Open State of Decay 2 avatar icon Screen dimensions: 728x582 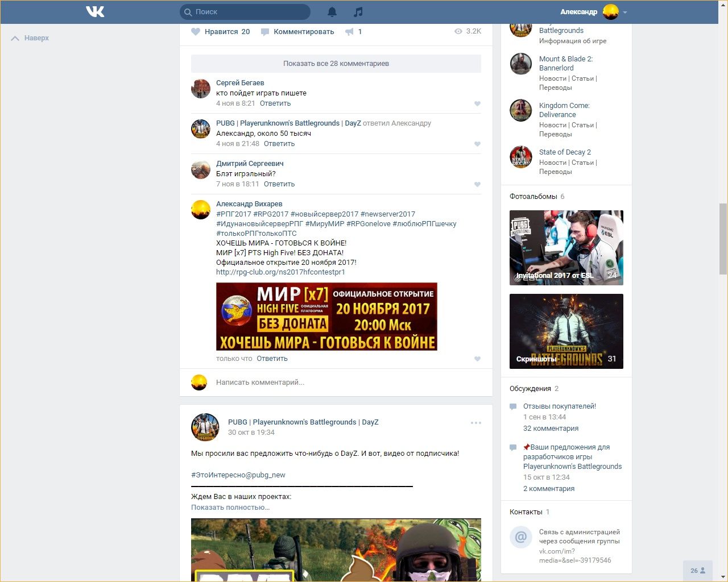click(x=520, y=157)
